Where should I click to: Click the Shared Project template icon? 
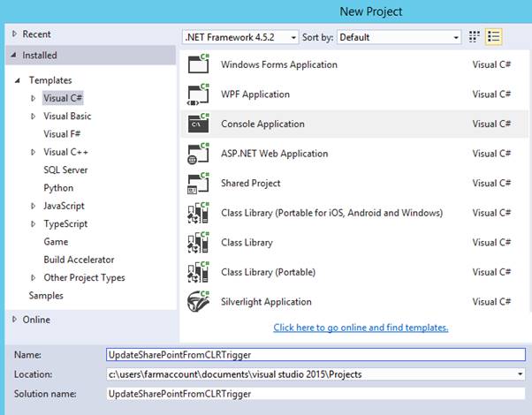[x=198, y=183]
